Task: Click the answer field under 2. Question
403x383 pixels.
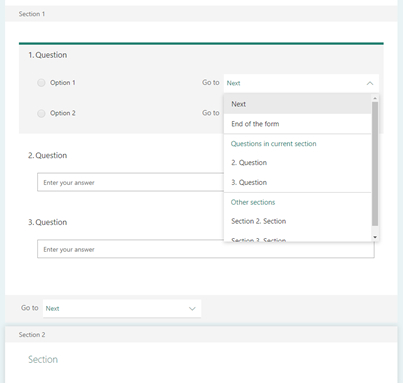Action: coord(130,182)
